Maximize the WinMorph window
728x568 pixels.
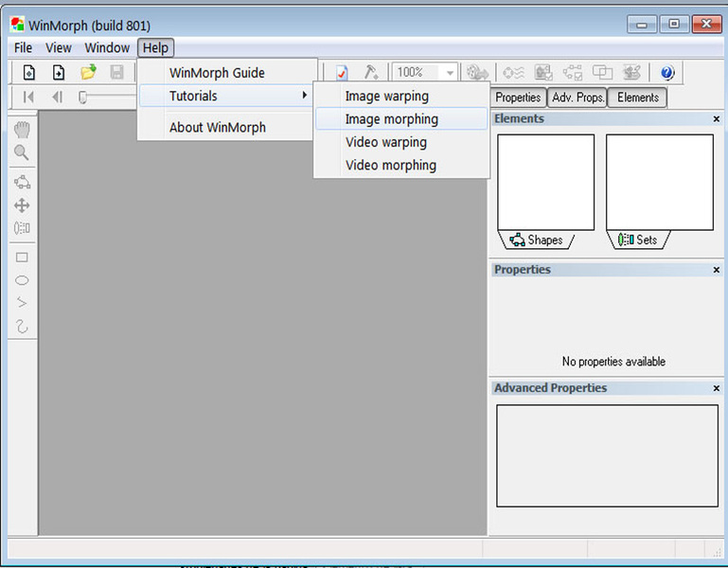tap(674, 25)
